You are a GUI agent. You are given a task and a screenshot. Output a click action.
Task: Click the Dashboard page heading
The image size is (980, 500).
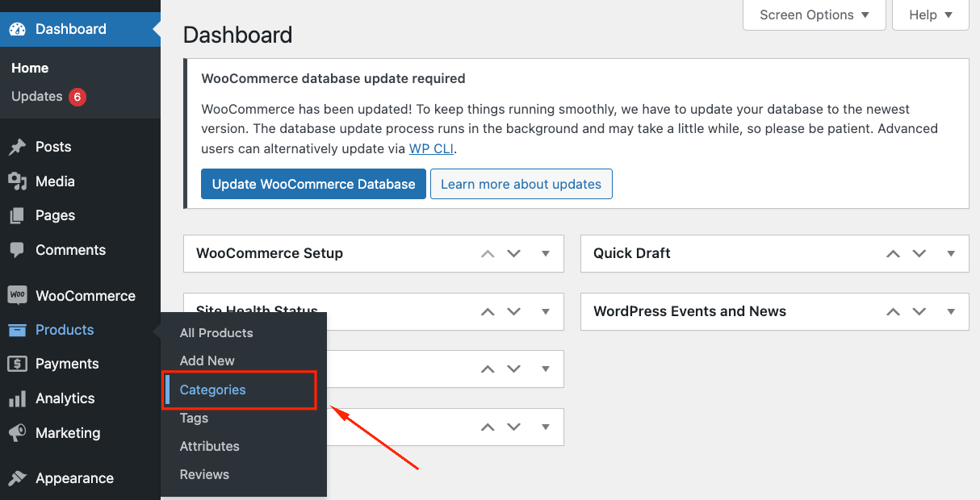[237, 35]
